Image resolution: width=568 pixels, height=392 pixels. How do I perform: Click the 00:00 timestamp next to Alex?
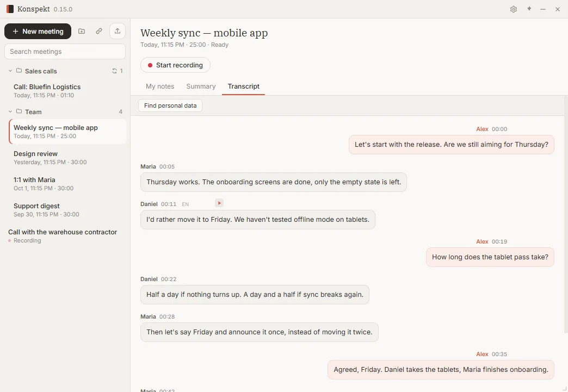pos(499,129)
